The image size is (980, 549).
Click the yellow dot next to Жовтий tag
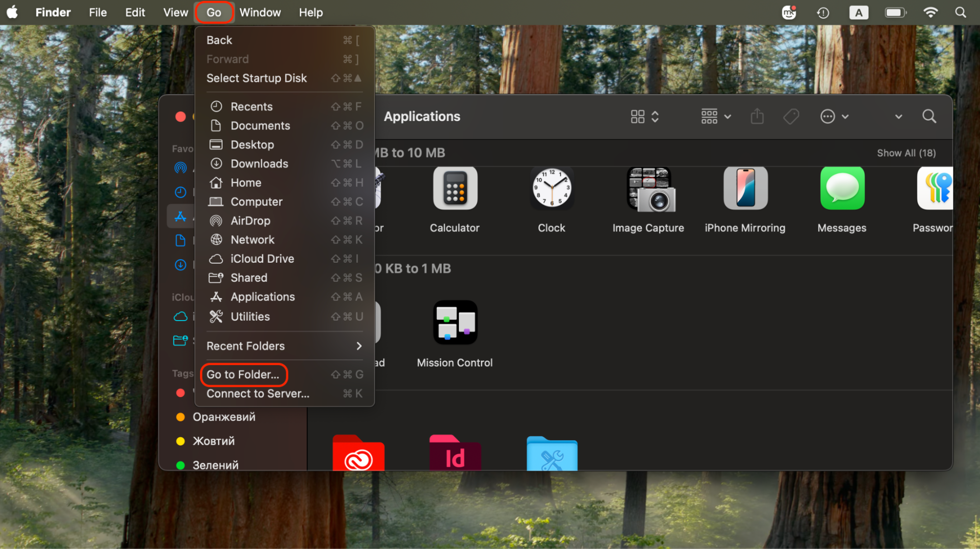180,441
